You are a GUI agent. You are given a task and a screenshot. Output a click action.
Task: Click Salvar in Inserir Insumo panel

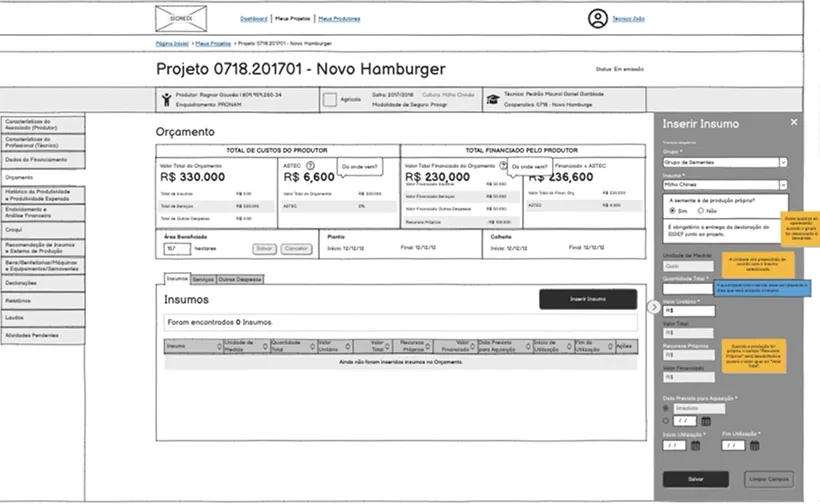[696, 479]
